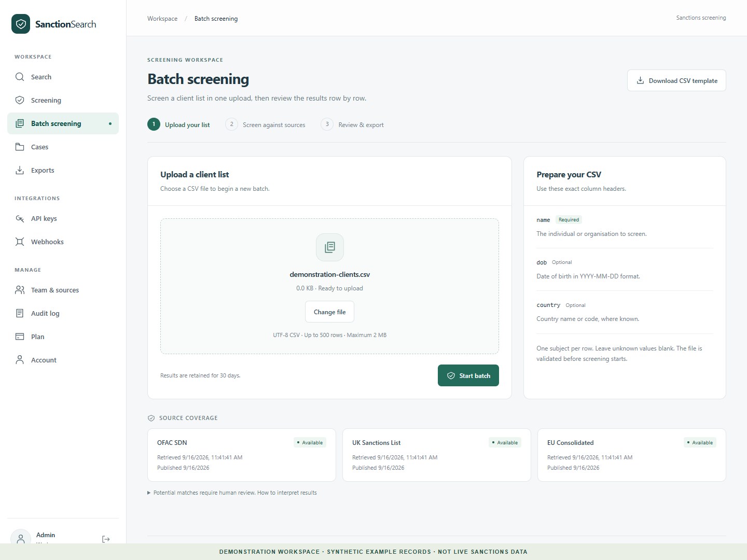Download the CSV template
747x560 pixels.
(676, 80)
